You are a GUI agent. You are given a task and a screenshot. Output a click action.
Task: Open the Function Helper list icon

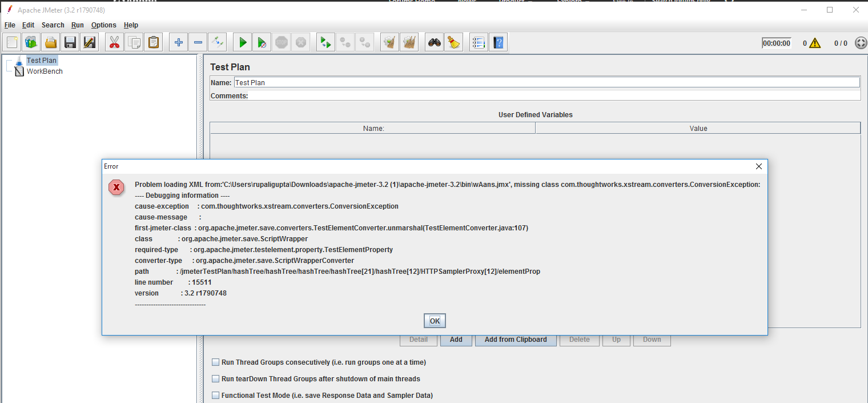point(479,42)
